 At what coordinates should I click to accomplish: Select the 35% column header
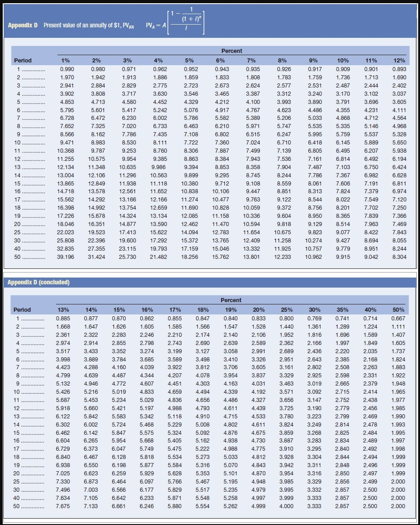pos(342,310)
